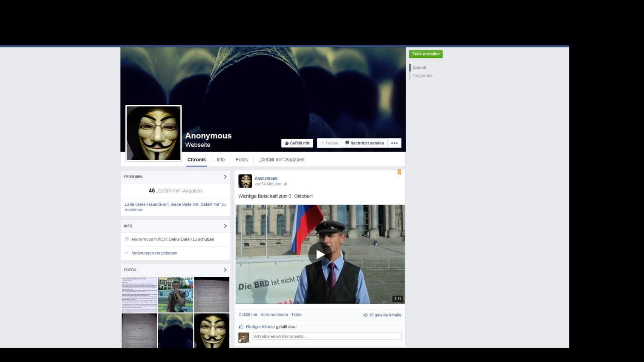Click the Folgen button
Screen dimensions: 644x362
(x=329, y=143)
